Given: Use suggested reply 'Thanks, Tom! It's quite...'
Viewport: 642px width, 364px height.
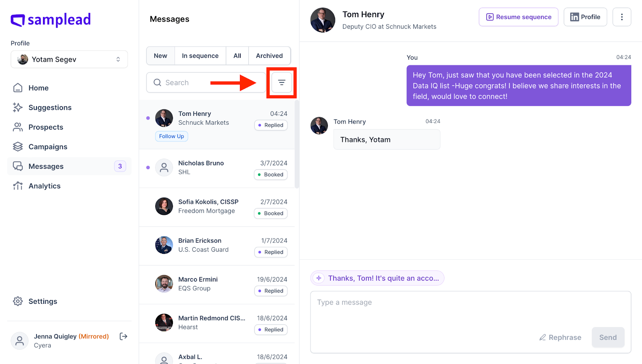Looking at the screenshot, I should (377, 278).
